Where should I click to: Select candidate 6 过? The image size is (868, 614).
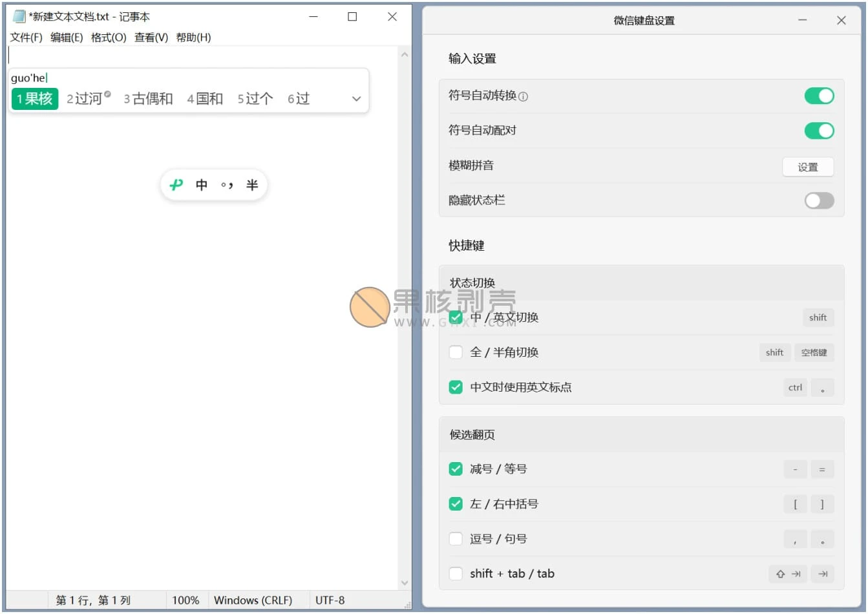click(299, 99)
